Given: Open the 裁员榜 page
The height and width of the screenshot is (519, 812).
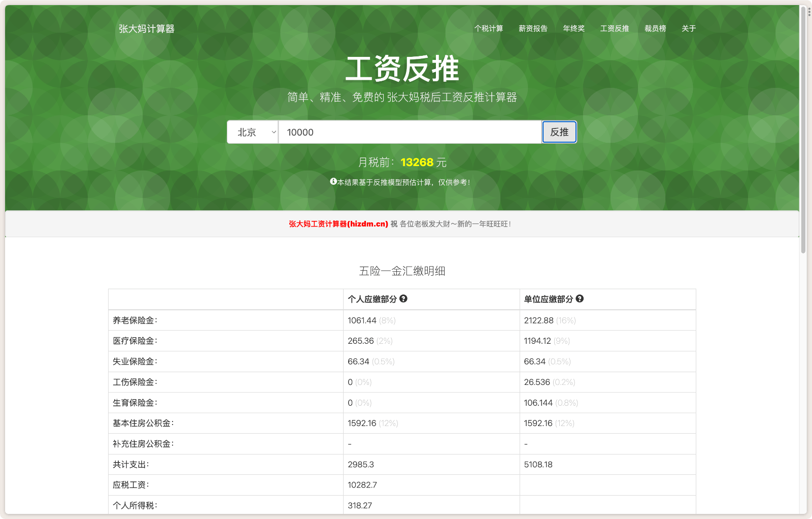Looking at the screenshot, I should pos(655,29).
